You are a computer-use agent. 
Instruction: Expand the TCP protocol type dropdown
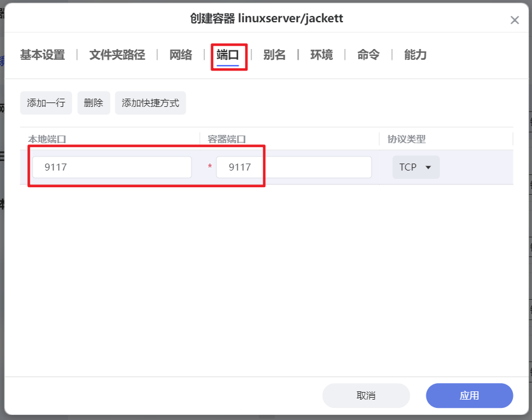pos(416,167)
